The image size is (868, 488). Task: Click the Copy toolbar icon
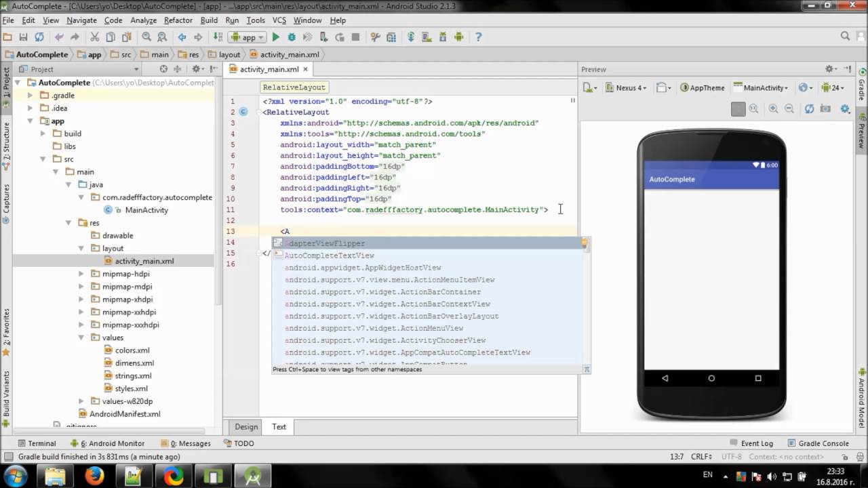[x=110, y=37]
